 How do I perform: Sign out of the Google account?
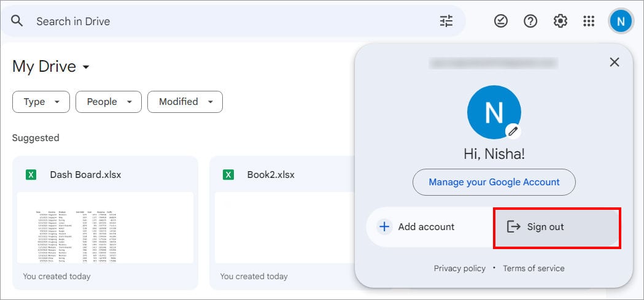point(557,227)
